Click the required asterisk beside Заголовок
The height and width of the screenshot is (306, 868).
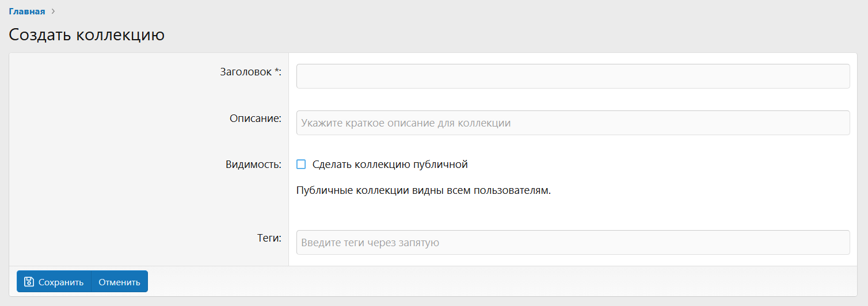coord(277,71)
